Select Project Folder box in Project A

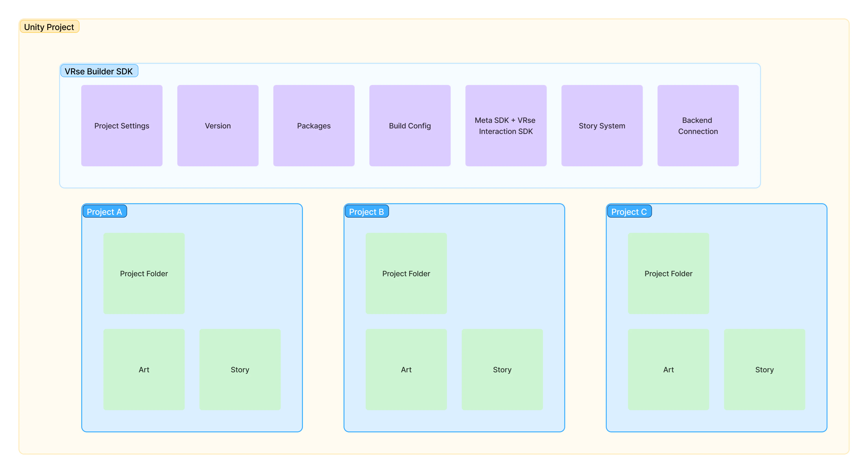pyautogui.click(x=144, y=273)
